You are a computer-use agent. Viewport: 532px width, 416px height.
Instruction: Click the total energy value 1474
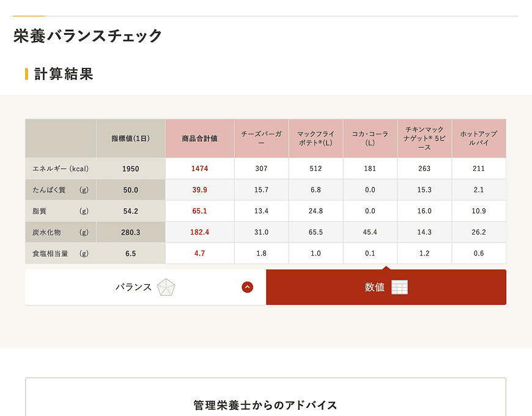199,169
